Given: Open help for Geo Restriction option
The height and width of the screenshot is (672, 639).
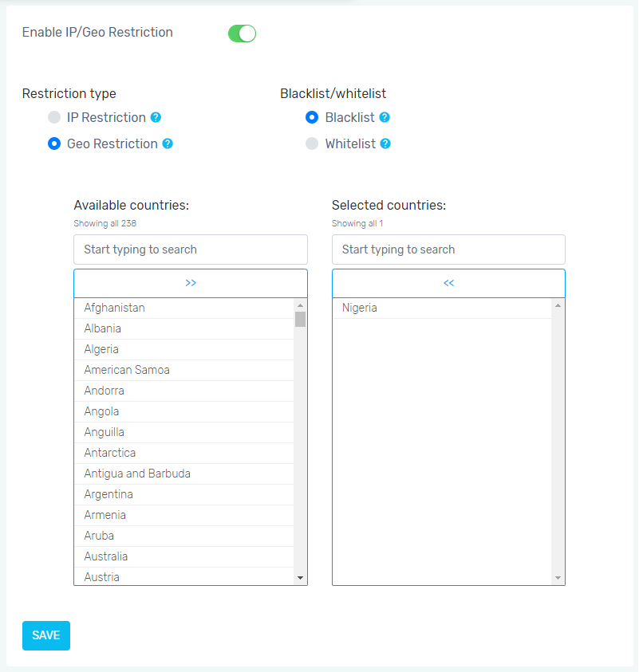Looking at the screenshot, I should [168, 144].
